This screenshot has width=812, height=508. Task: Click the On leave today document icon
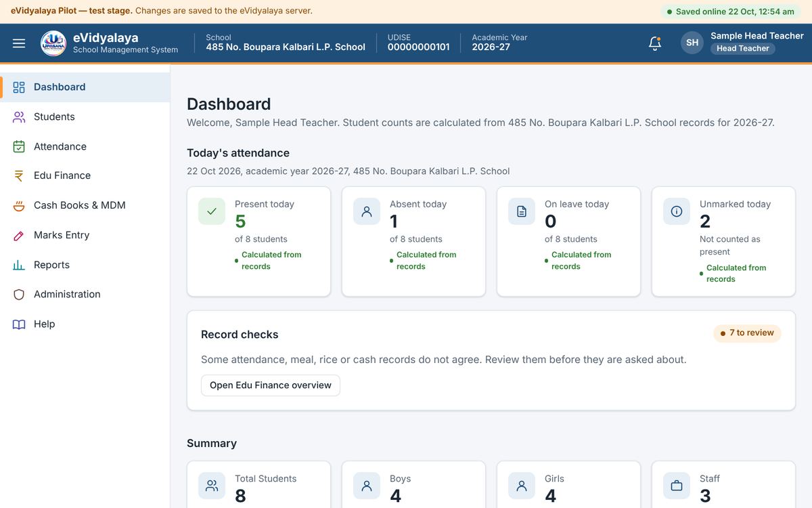522,211
